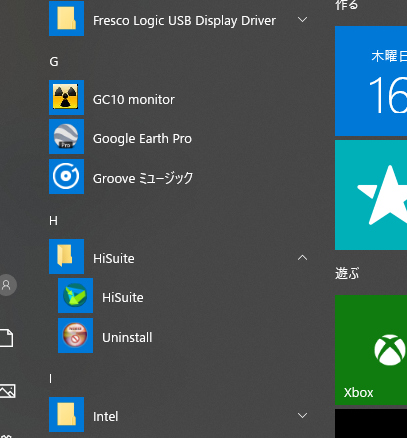Click Fresco Logic USB Display Driver text
Image resolution: width=407 pixels, height=438 pixels.
pyautogui.click(x=184, y=21)
